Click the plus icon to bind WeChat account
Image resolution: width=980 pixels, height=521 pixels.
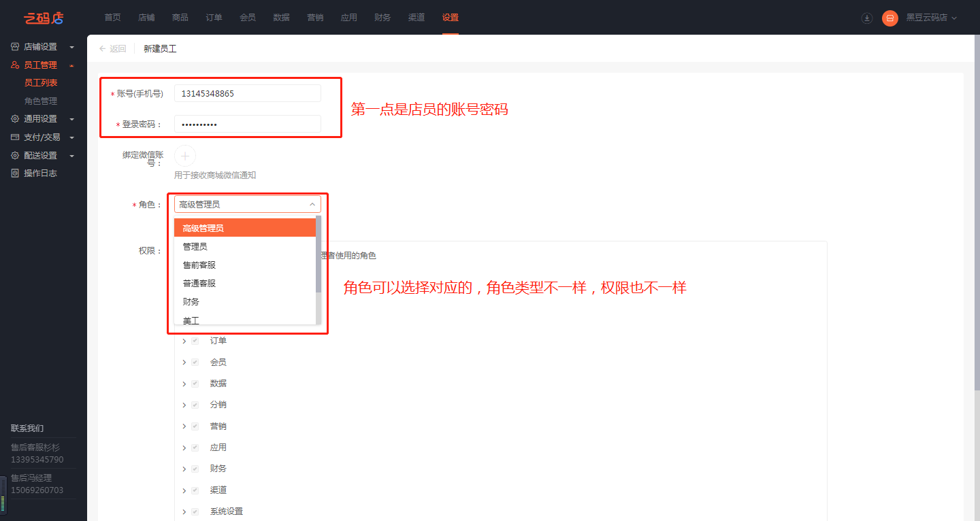pos(185,156)
